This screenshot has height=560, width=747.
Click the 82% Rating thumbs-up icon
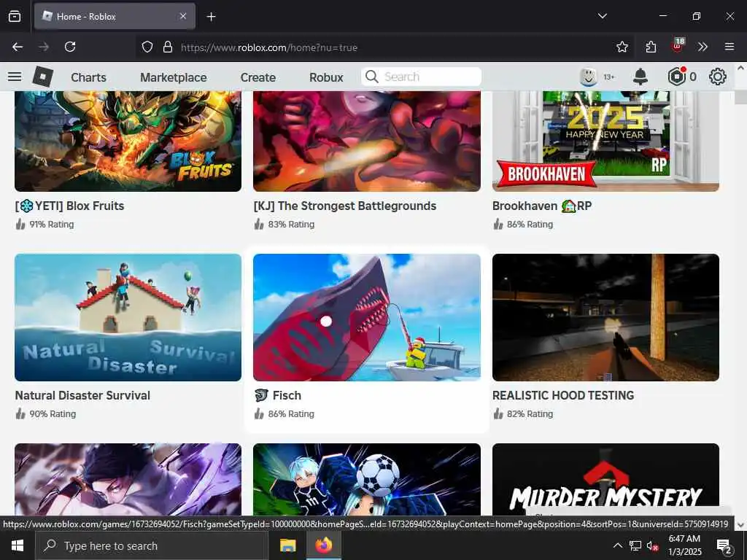(498, 414)
